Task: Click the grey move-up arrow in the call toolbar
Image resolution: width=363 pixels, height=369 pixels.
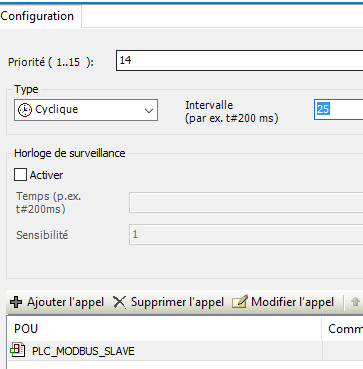Action: click(355, 302)
